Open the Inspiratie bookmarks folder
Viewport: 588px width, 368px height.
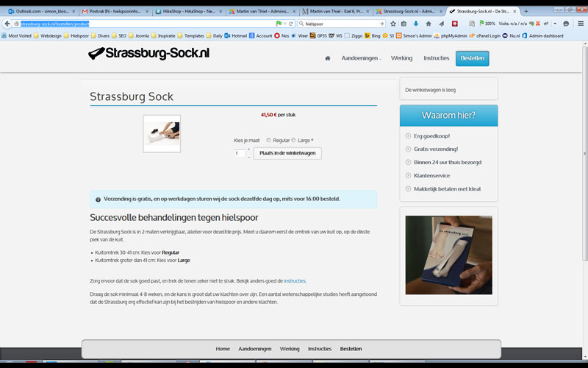163,35
